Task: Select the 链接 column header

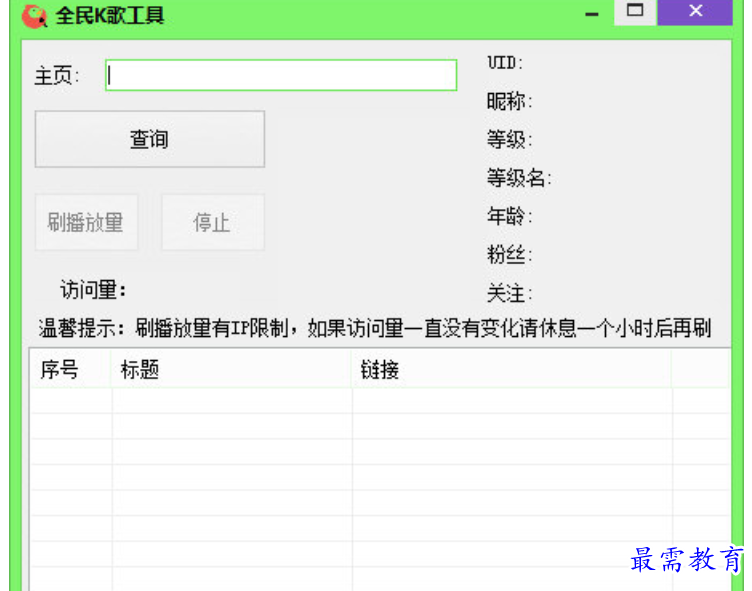Action: pos(512,369)
